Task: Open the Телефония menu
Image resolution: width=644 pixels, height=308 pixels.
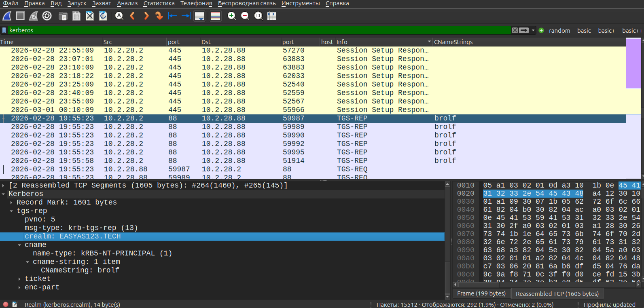Action: [196, 3]
